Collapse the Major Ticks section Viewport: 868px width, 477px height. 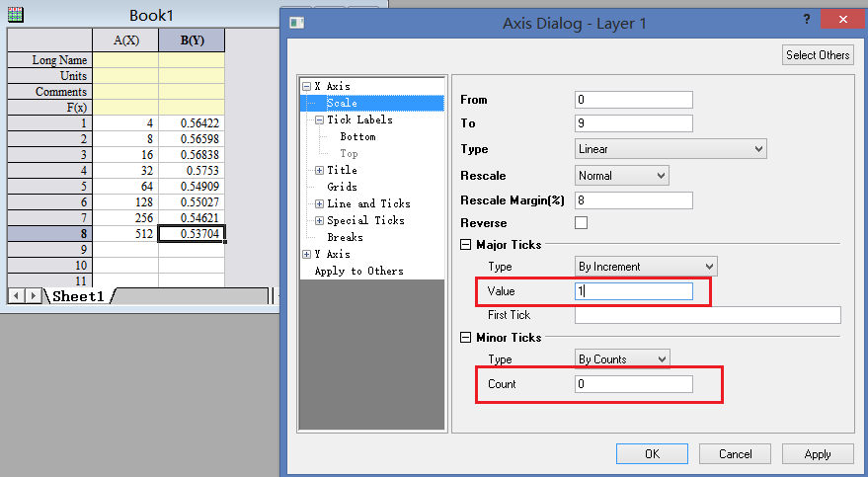[x=465, y=244]
